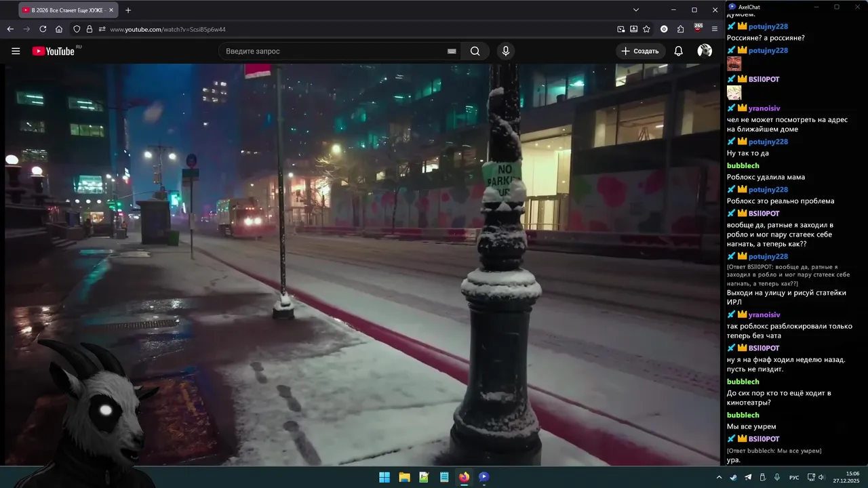The width and height of the screenshot is (868, 488).
Task: Click the microphone tray icon
Action: pyautogui.click(x=777, y=477)
